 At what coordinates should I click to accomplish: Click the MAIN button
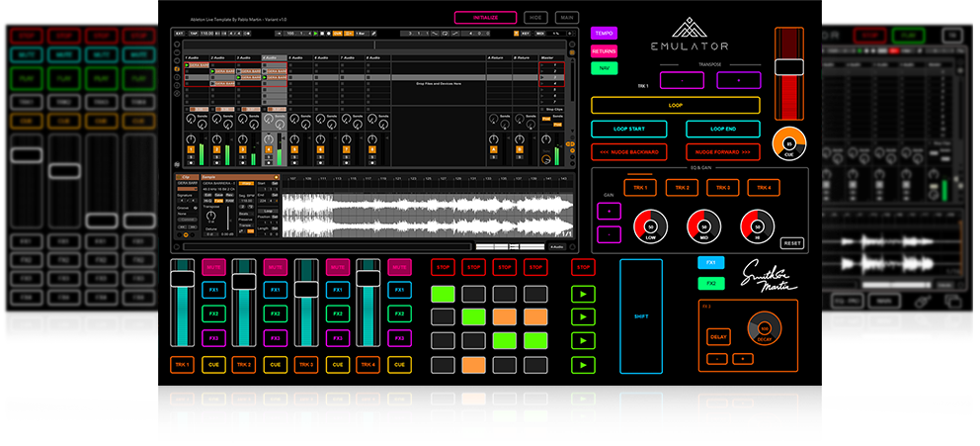tap(567, 18)
